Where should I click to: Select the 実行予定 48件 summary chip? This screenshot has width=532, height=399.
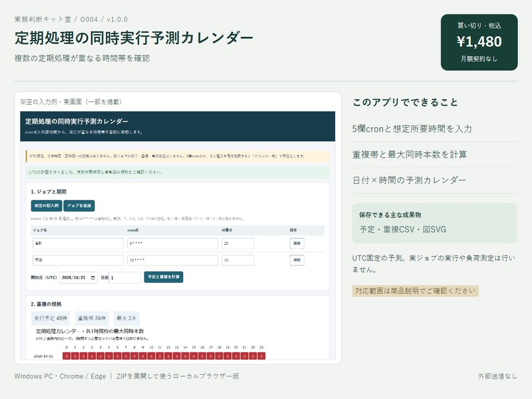click(x=50, y=318)
